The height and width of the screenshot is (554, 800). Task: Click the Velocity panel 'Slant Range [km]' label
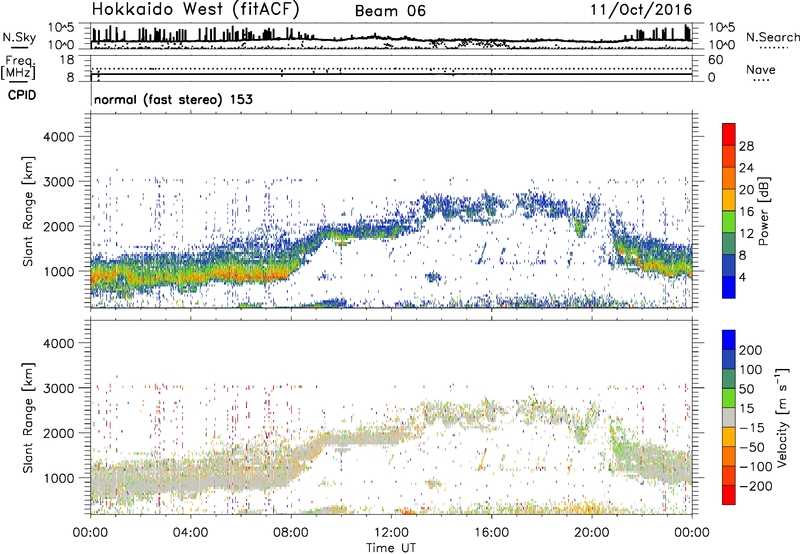click(28, 418)
